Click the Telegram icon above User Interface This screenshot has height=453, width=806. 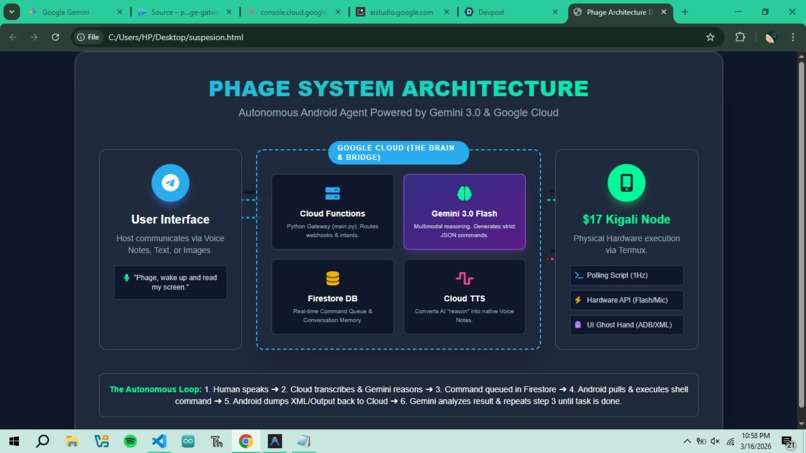tap(170, 183)
